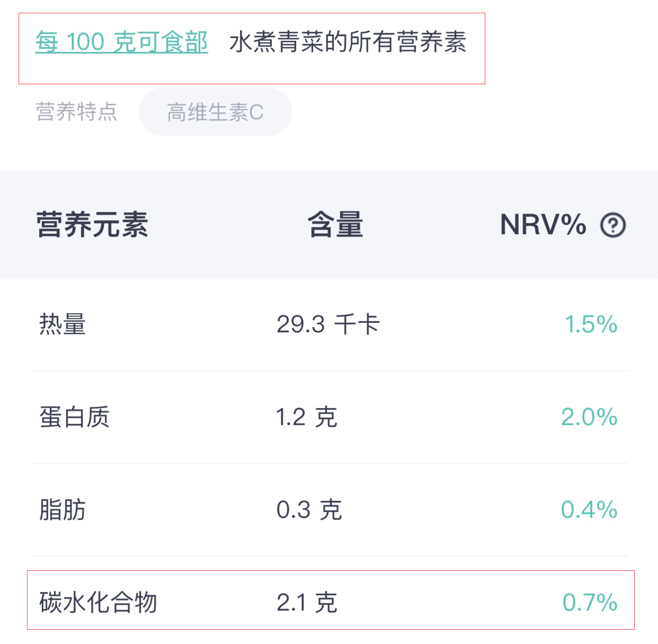The height and width of the screenshot is (644, 658).
Task: Open the 每 100 克可食部 link
Action: coord(122,42)
